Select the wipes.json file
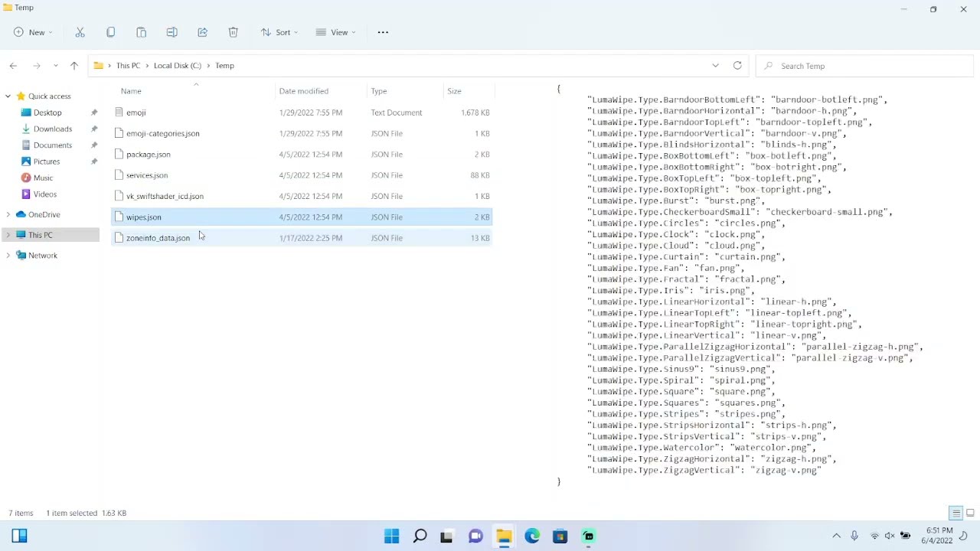Screen dimensions: 980x551 [x=302, y=217]
